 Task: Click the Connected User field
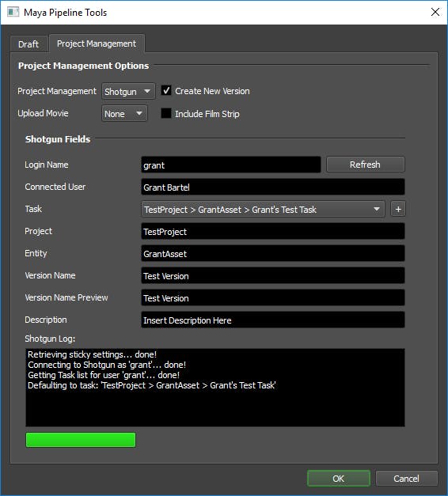click(273, 187)
